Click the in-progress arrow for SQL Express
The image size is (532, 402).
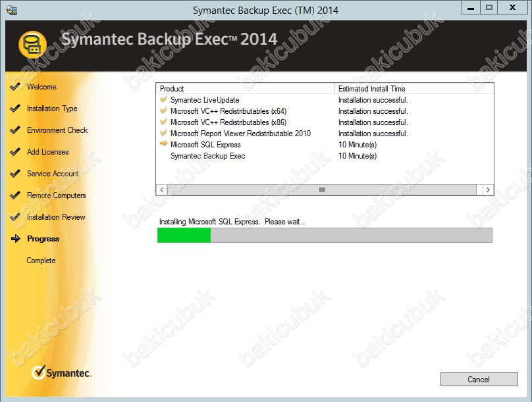click(x=163, y=143)
